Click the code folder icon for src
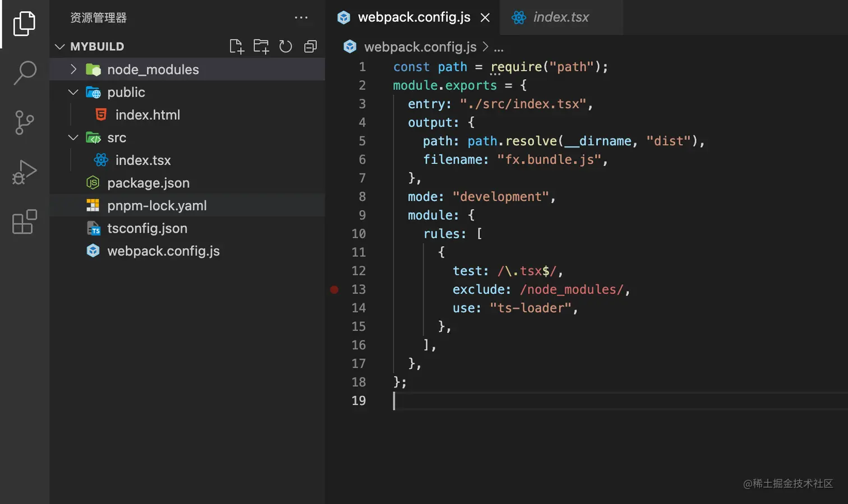The image size is (848, 504). [93, 137]
